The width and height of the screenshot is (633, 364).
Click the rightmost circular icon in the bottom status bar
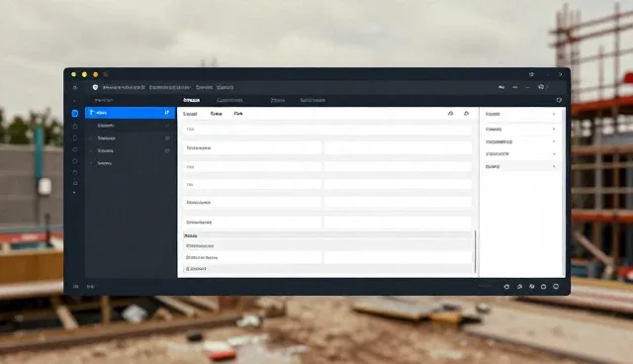click(x=556, y=287)
